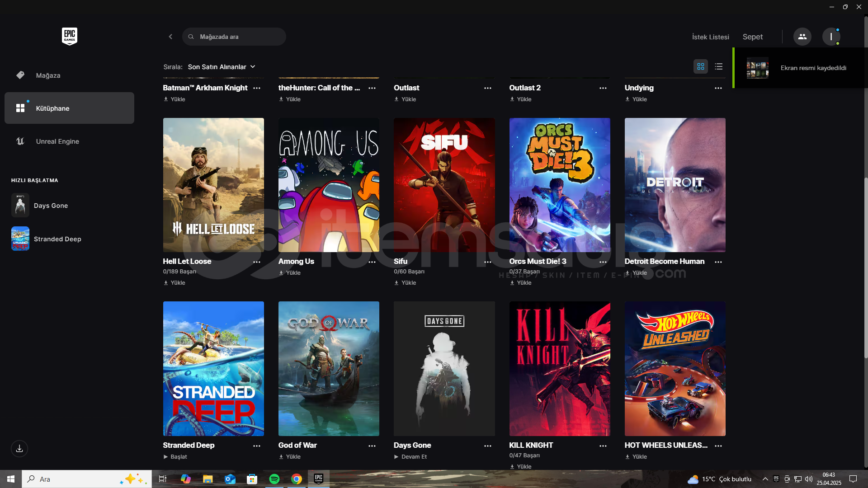Screen dimensions: 868x488
Task: Open Sifu cover art
Action: pyautogui.click(x=444, y=185)
